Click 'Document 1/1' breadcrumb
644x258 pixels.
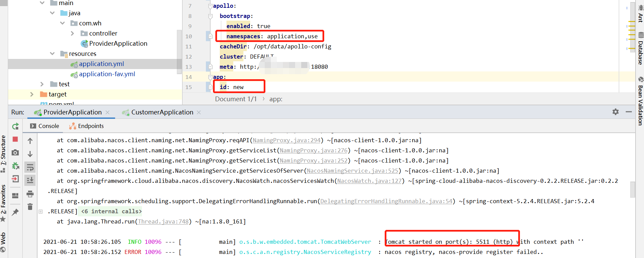(236, 99)
